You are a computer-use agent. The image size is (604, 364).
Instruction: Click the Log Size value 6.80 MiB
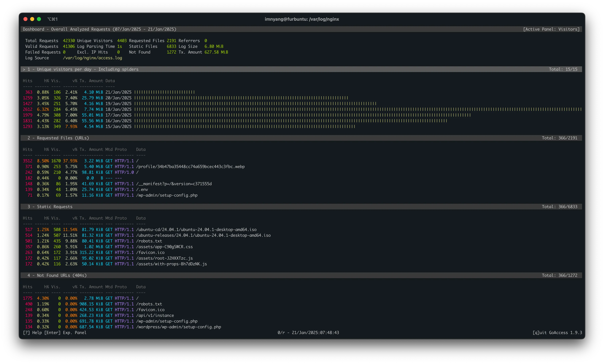pos(214,46)
